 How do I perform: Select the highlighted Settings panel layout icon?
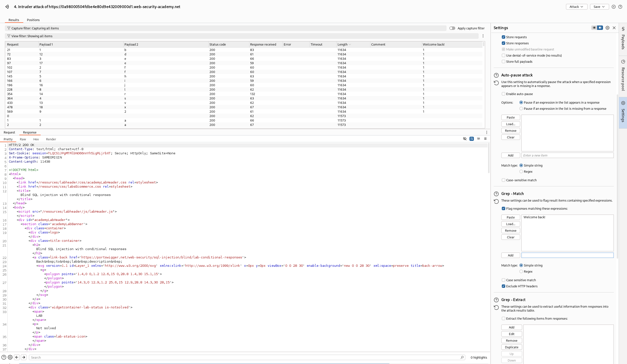[600, 28]
